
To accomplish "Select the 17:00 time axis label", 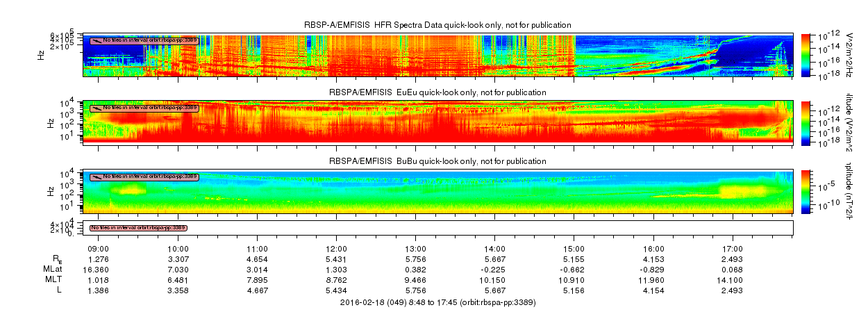I will (x=733, y=248).
